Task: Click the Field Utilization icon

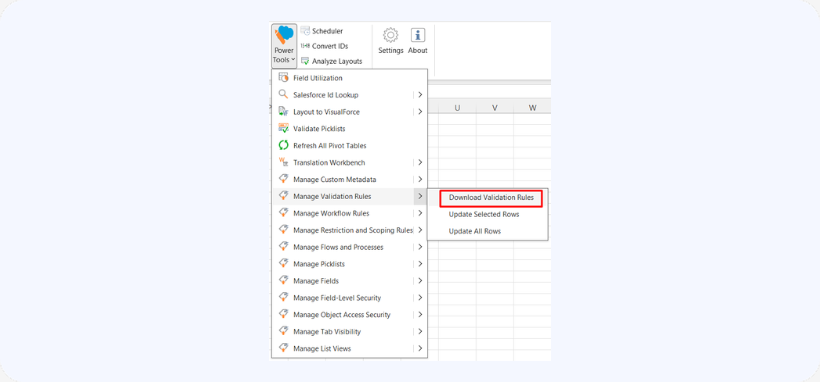Action: (283, 78)
